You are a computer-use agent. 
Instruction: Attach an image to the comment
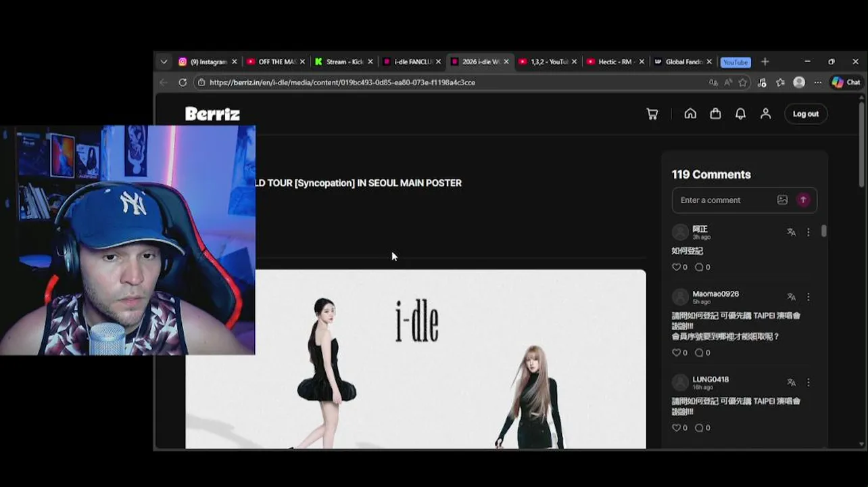(782, 200)
